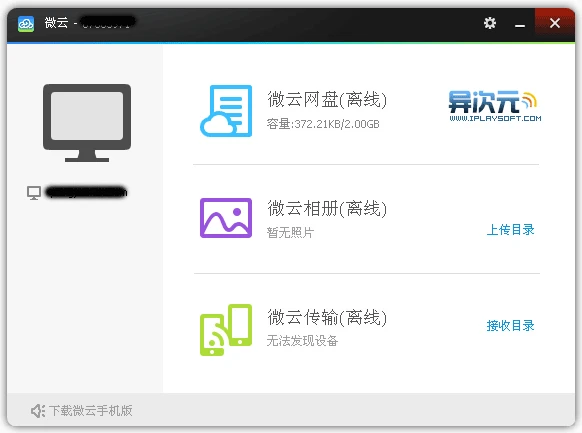Select the 微云网盘(离线) title
This screenshot has width=582, height=433.
point(327,99)
